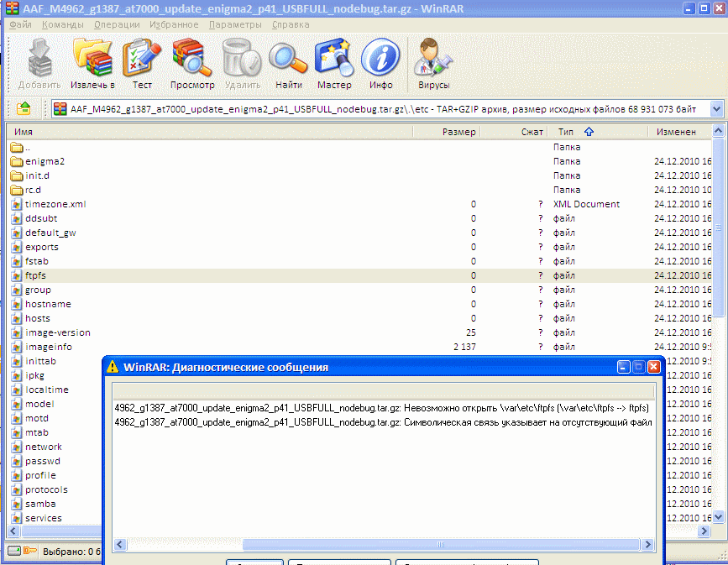
Task: Sort by Изменен column header
Action: coord(679,132)
